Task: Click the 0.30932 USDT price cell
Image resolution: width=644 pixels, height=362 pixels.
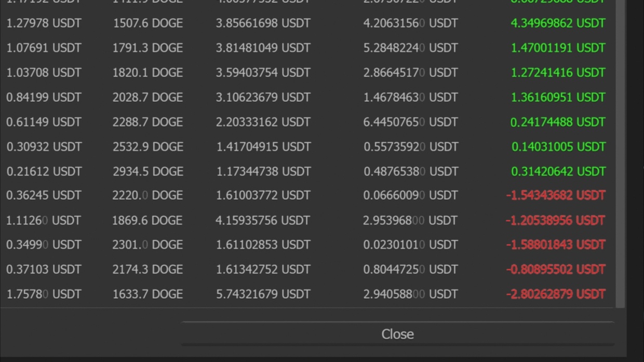Action: pos(44,147)
